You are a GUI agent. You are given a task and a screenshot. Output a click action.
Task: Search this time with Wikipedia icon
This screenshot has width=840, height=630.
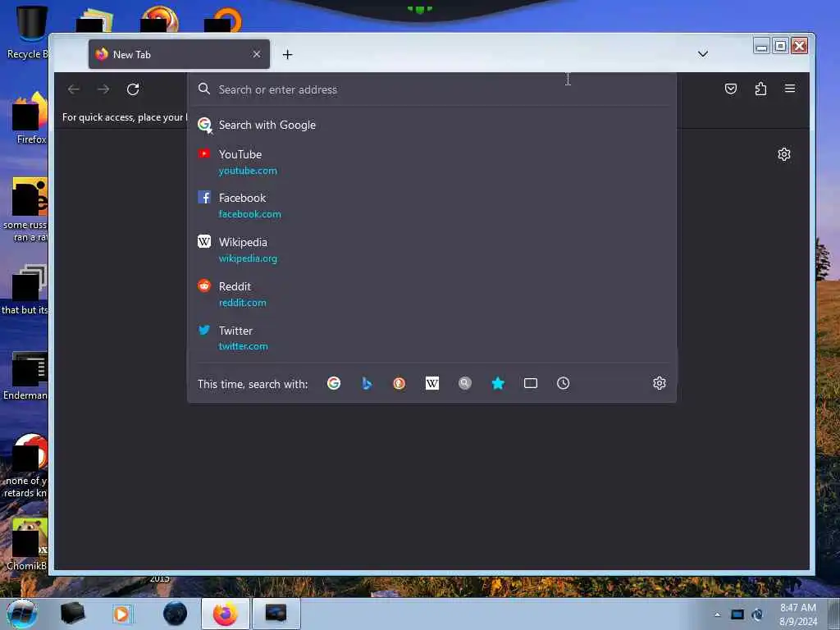coord(432,383)
